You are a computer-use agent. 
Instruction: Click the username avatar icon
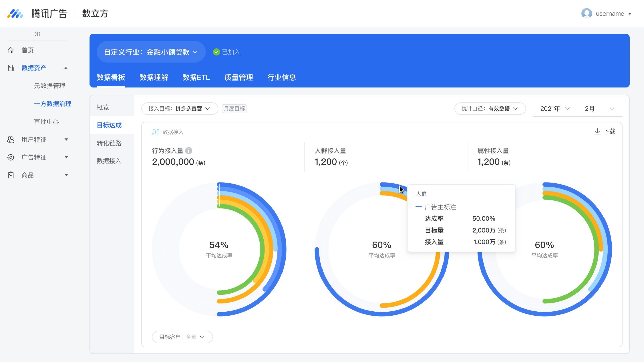587,13
